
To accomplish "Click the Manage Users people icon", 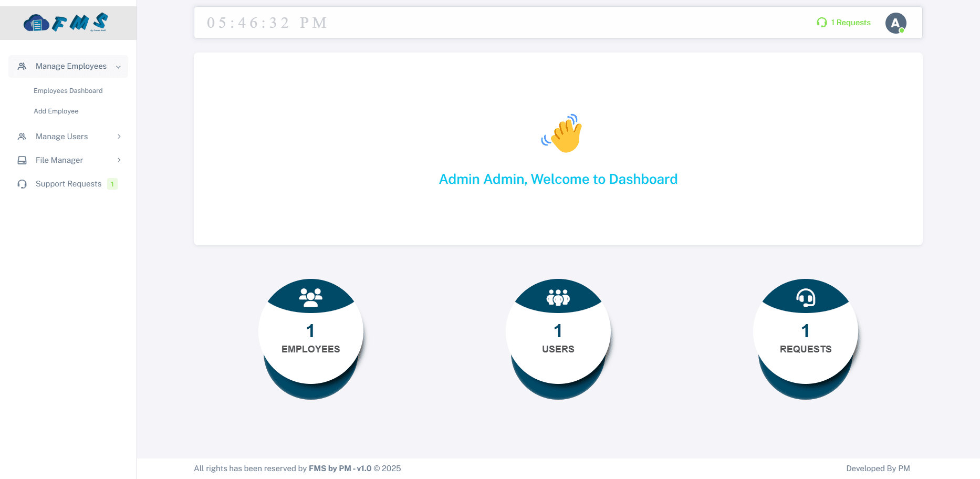I will 22,137.
